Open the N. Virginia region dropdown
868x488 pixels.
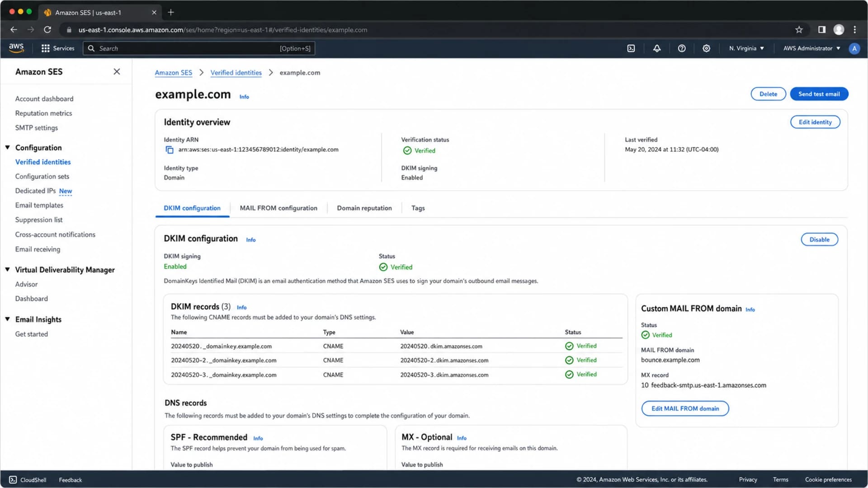tap(746, 48)
